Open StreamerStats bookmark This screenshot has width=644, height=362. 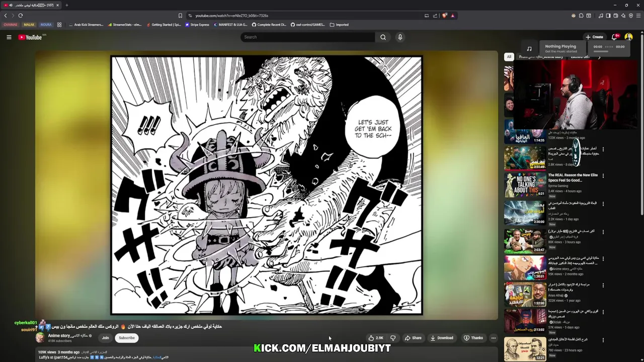coord(125,25)
